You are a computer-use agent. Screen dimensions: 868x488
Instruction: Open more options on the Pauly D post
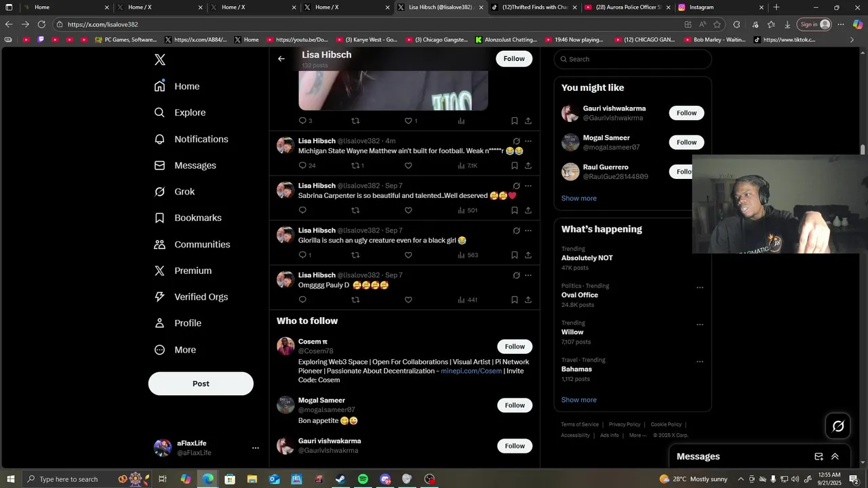(x=528, y=275)
